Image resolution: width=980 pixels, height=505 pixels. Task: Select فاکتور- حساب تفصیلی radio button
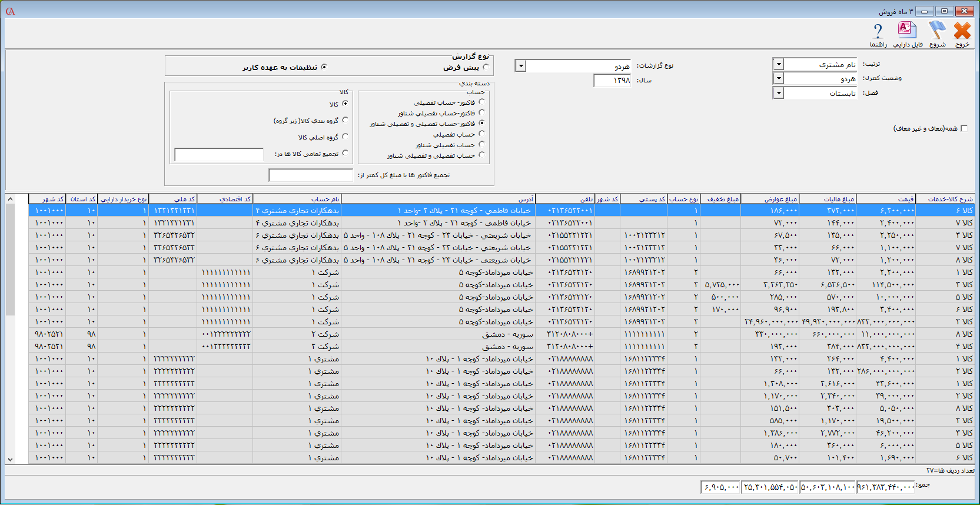[481, 102]
